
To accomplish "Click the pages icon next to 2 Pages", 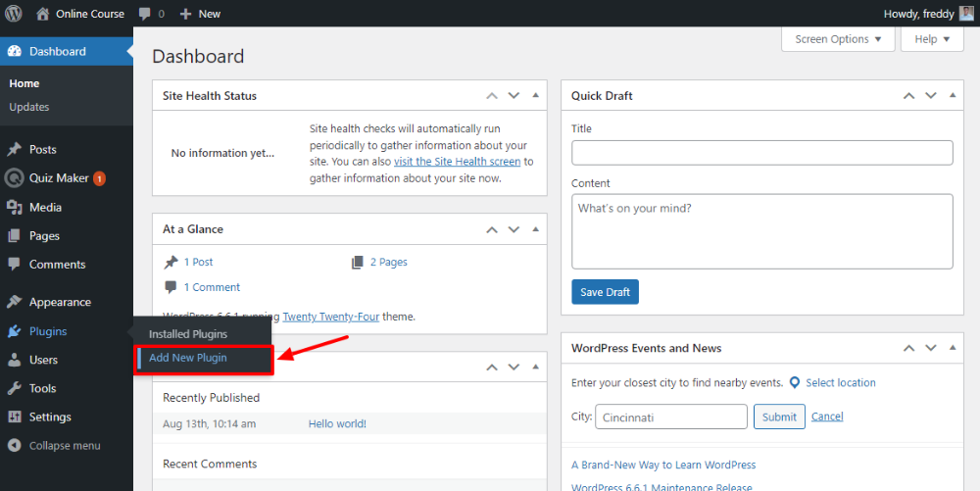I will [358, 263].
